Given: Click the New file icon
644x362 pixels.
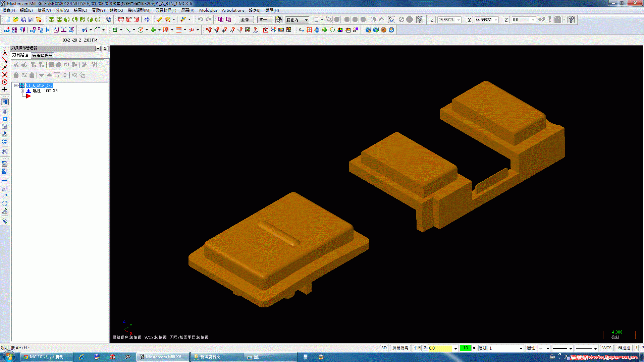Looking at the screenshot, I should (x=8, y=20).
